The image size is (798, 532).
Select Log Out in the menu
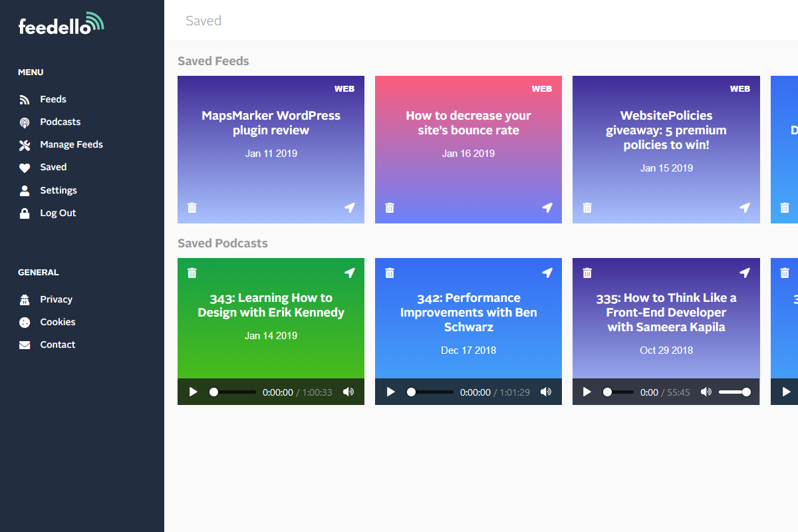click(x=58, y=213)
